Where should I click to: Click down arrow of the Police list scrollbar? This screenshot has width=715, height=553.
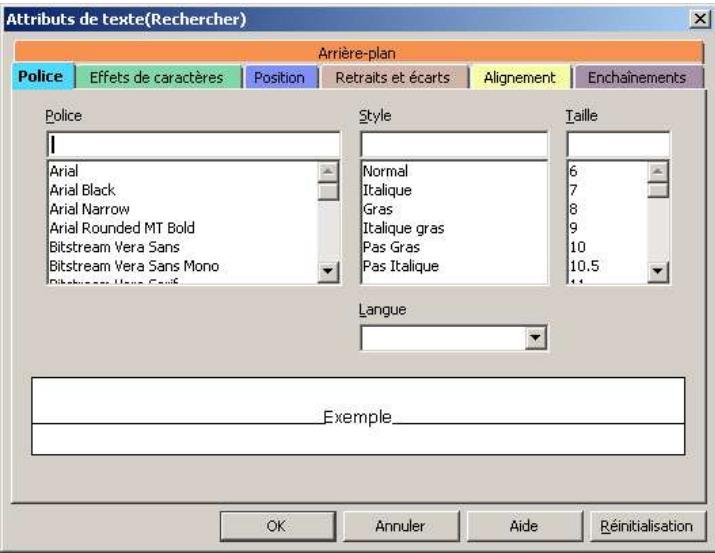pyautogui.click(x=328, y=271)
